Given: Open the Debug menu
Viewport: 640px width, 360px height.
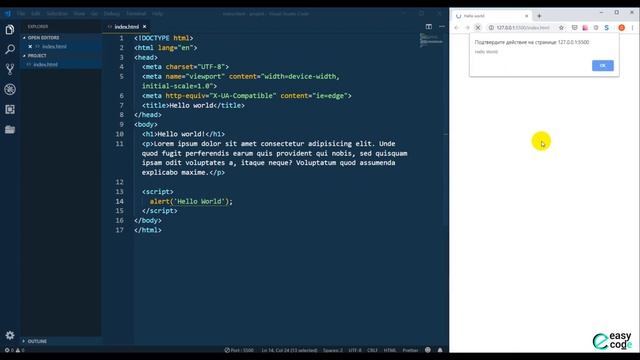Looking at the screenshot, I should coord(111,13).
